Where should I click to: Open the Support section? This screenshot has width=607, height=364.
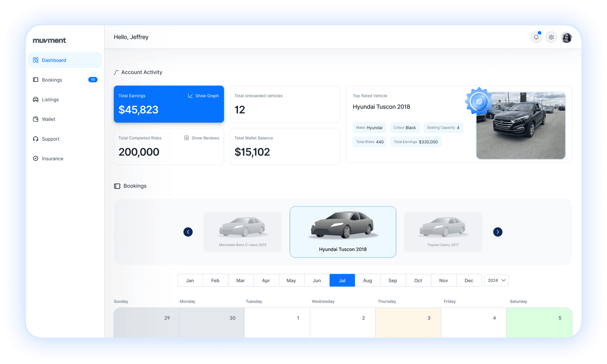click(51, 139)
